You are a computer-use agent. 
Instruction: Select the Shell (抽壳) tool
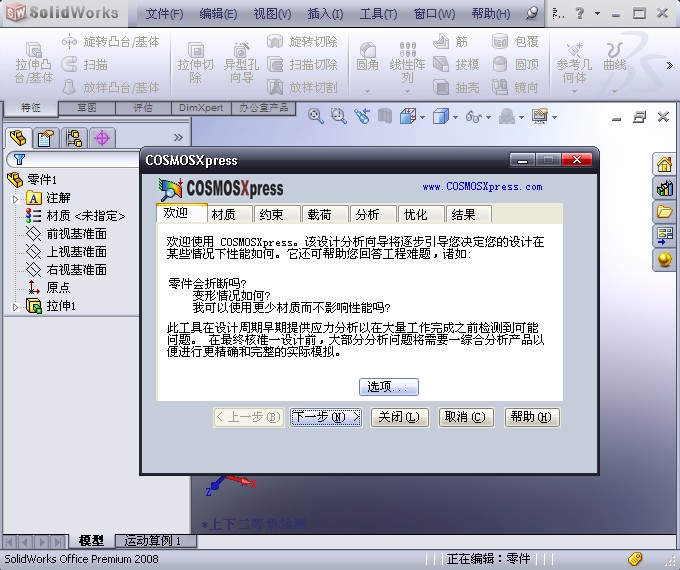[456, 88]
